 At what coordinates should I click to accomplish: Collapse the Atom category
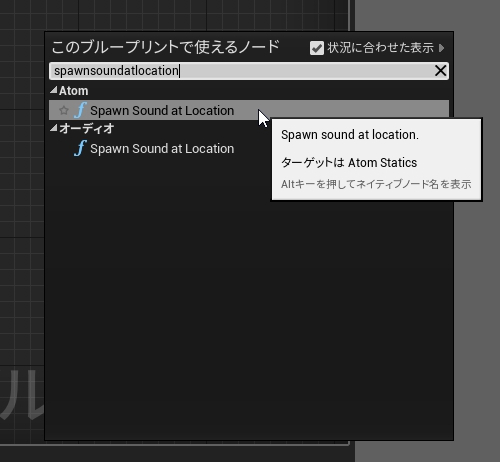coord(53,90)
